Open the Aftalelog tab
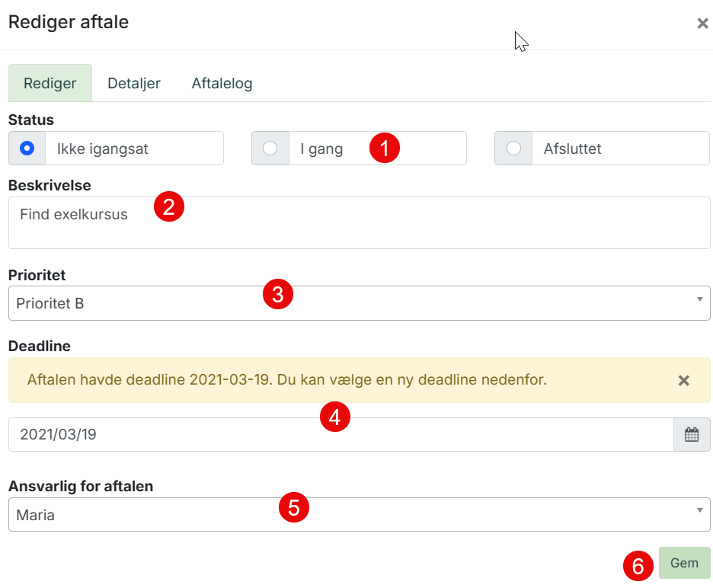Viewport: 713px width, 588px height. [222, 83]
